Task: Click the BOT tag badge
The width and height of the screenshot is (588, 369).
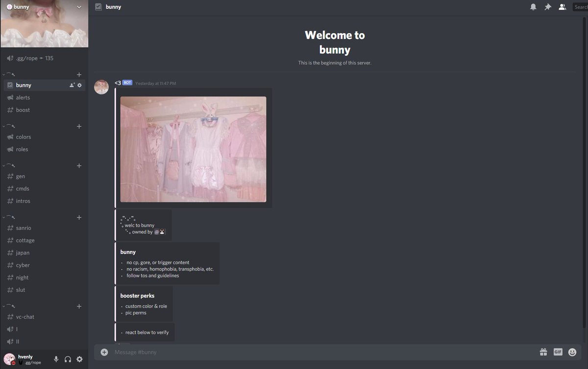Action: click(x=127, y=83)
